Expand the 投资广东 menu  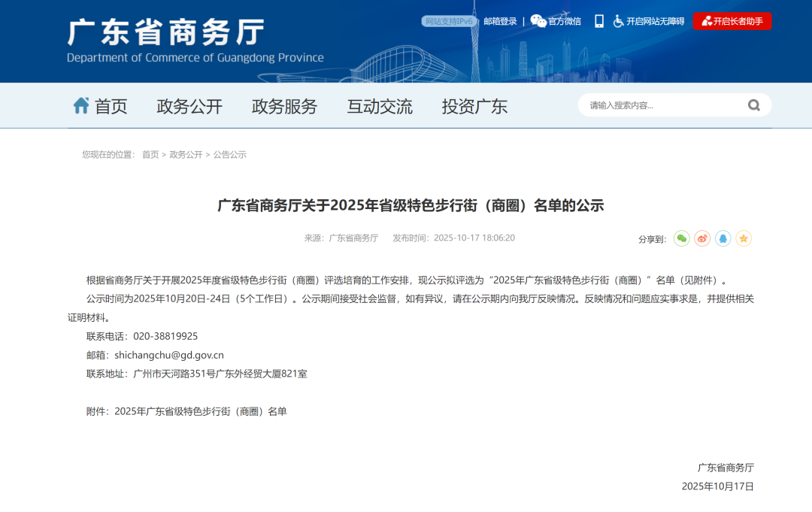[x=473, y=106]
